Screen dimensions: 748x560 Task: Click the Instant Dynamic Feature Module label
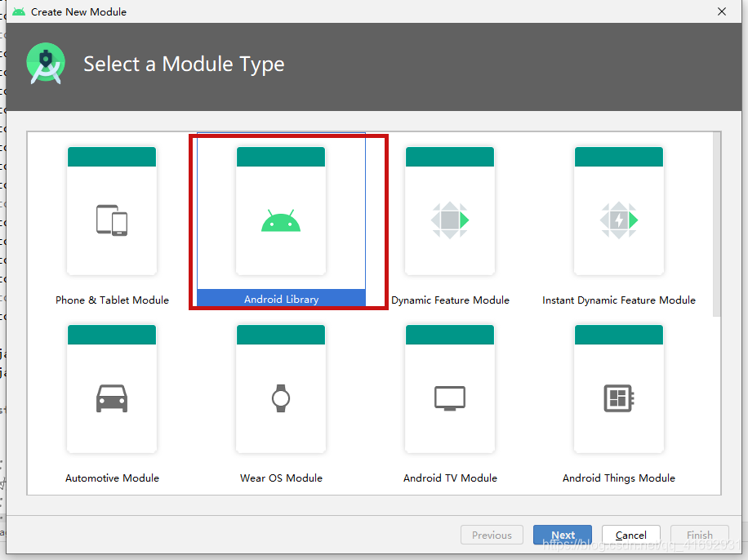619,300
